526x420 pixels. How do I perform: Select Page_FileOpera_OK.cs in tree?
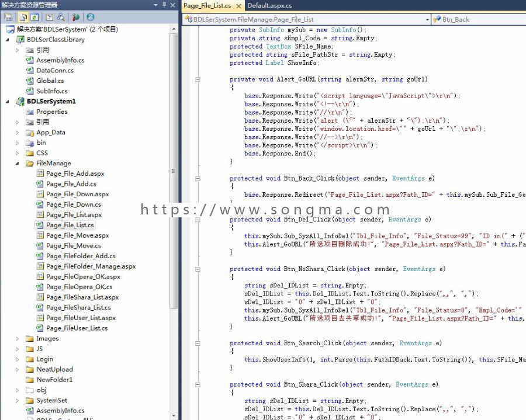point(79,287)
